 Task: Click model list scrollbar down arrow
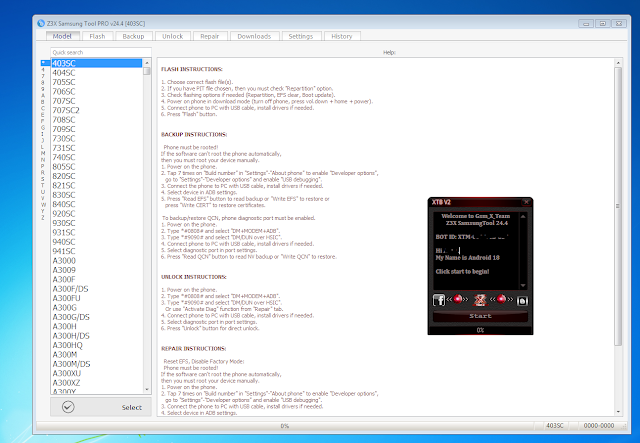pyautogui.click(x=147, y=390)
